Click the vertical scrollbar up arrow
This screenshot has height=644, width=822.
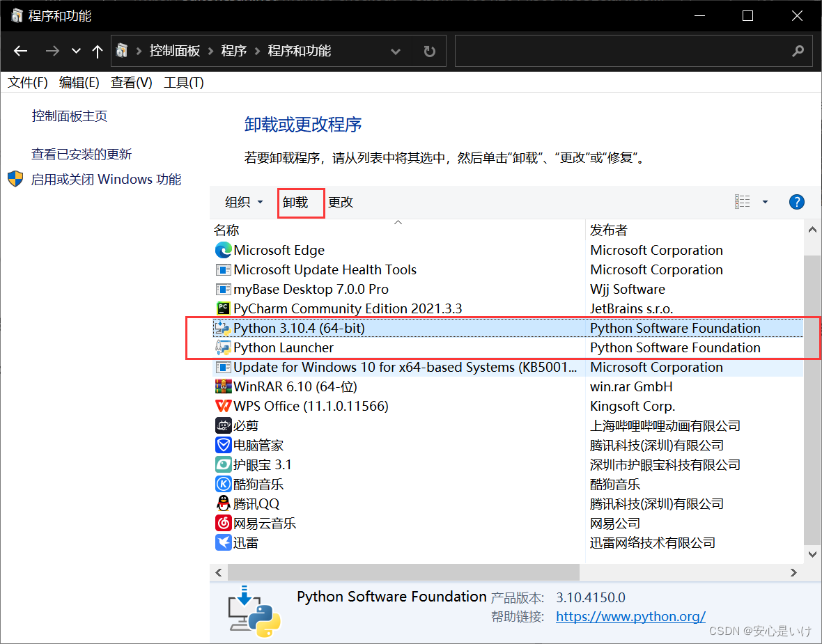[x=812, y=230]
